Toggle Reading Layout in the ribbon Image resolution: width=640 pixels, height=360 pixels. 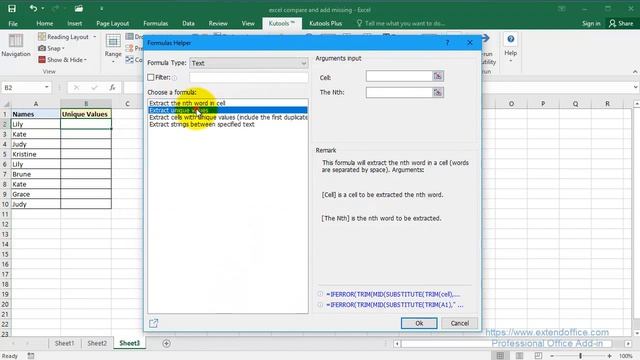tap(63, 37)
